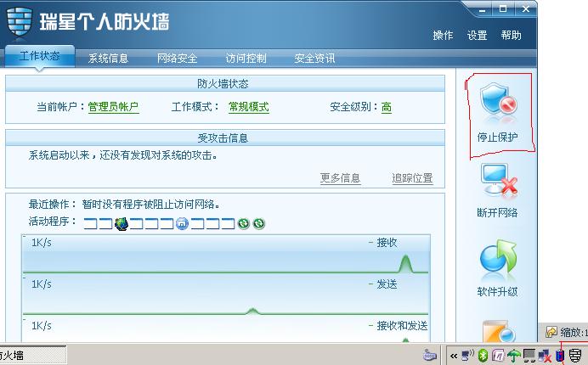Open the 网络安全 tab

coord(177,58)
